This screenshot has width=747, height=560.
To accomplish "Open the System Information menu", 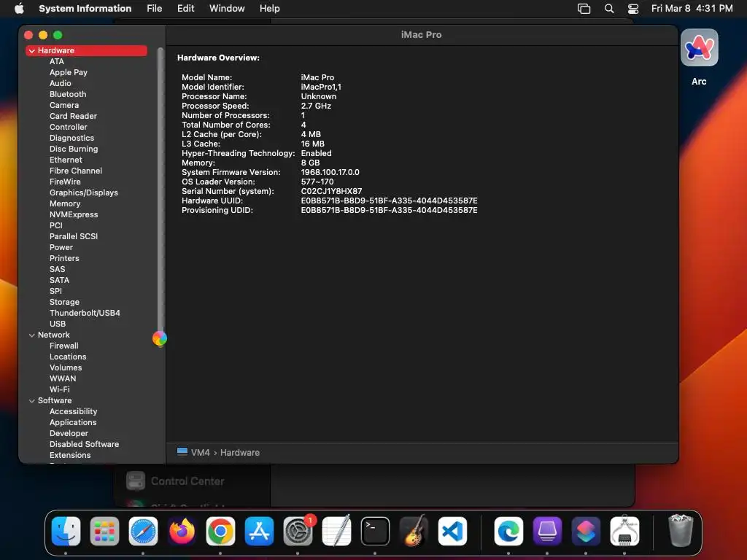I will tap(85, 9).
